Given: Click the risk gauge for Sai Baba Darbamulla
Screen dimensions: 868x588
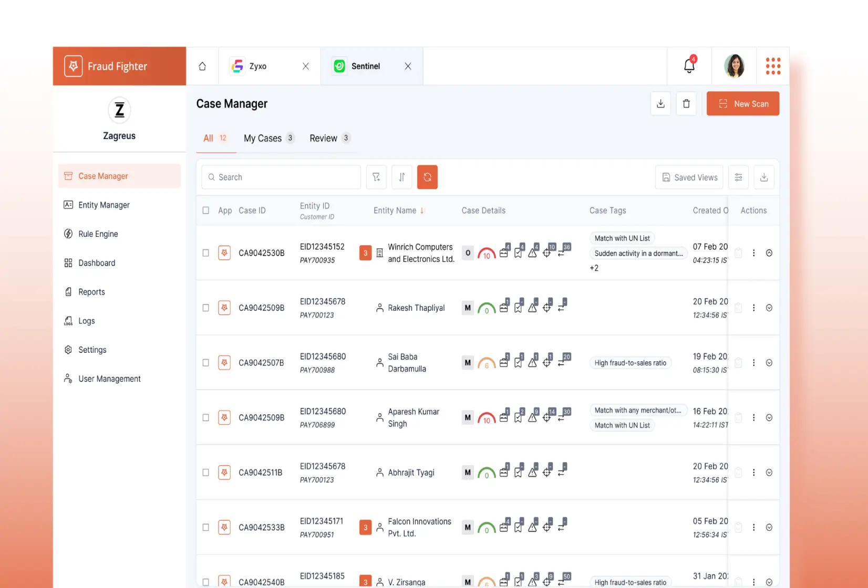Looking at the screenshot, I should coord(487,363).
